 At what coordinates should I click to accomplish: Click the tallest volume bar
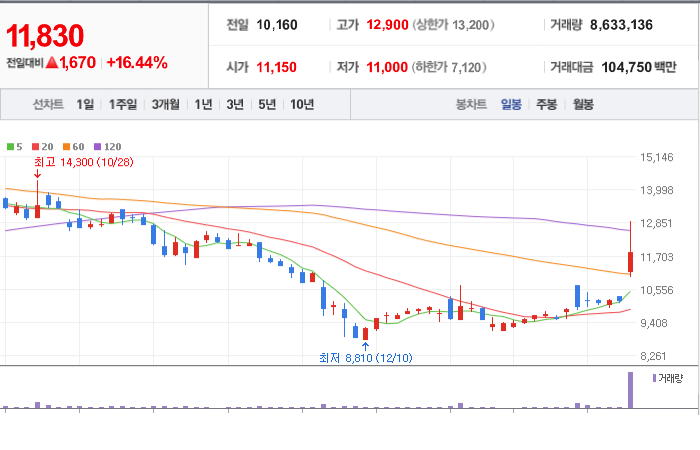(630, 390)
